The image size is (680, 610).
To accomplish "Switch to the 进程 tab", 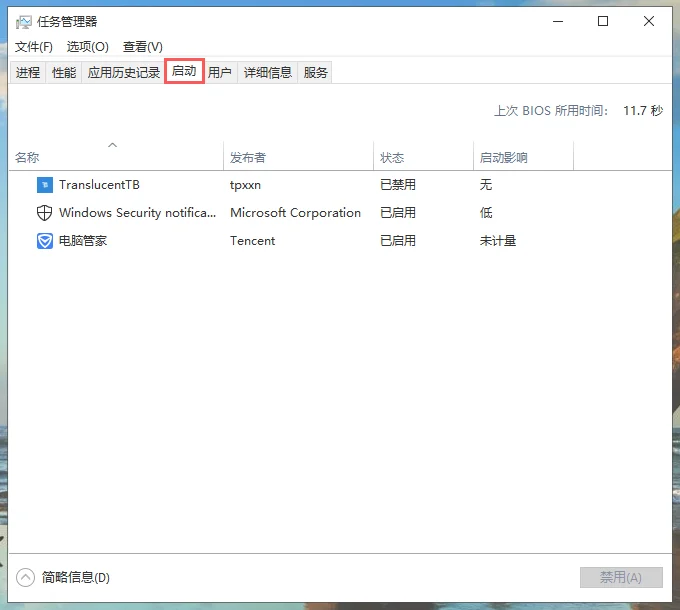I will pos(28,72).
